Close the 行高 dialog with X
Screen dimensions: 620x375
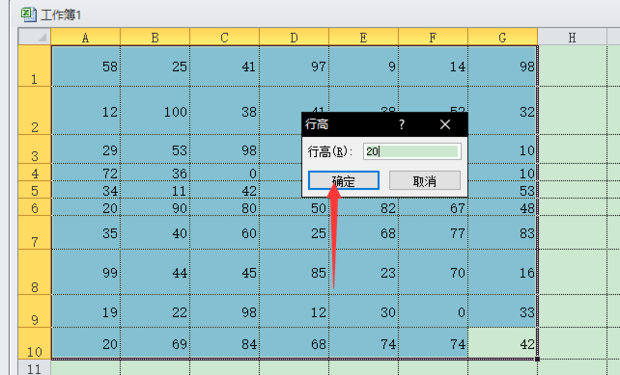pyautogui.click(x=445, y=125)
